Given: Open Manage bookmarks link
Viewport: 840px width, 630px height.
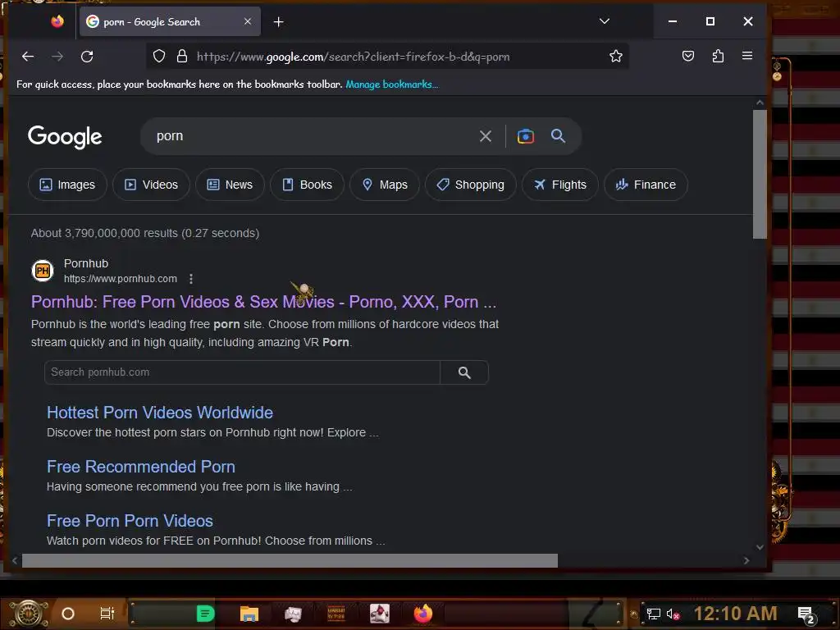Looking at the screenshot, I should [391, 84].
